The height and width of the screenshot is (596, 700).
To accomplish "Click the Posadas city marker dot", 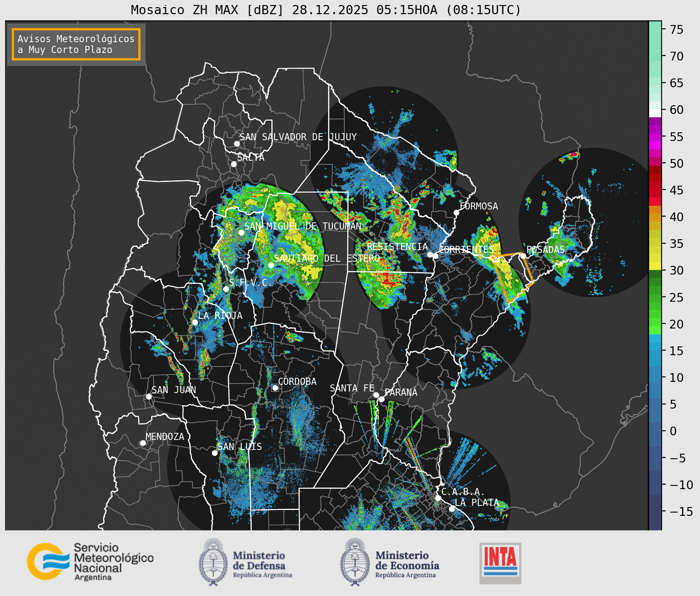I will 523,256.
